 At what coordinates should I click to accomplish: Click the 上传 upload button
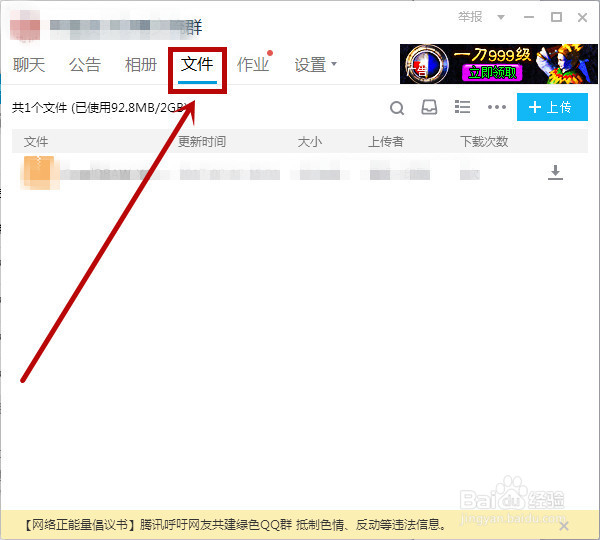click(x=552, y=107)
